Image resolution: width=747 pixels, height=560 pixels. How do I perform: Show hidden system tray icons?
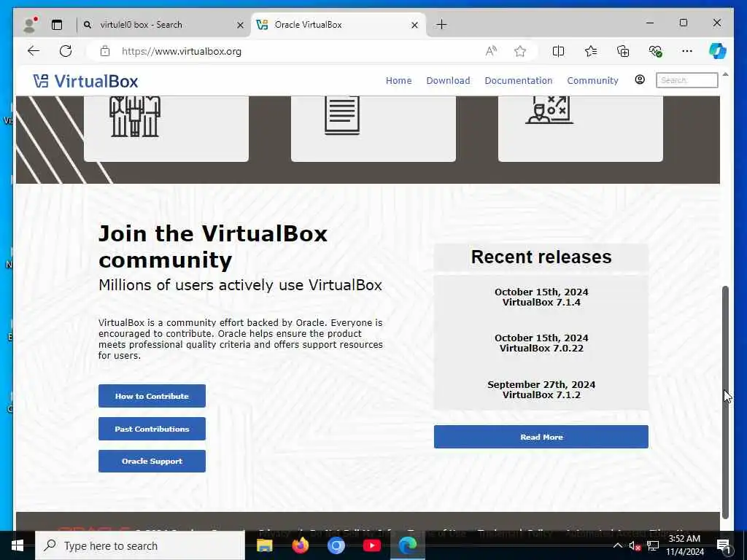pyautogui.click(x=617, y=545)
